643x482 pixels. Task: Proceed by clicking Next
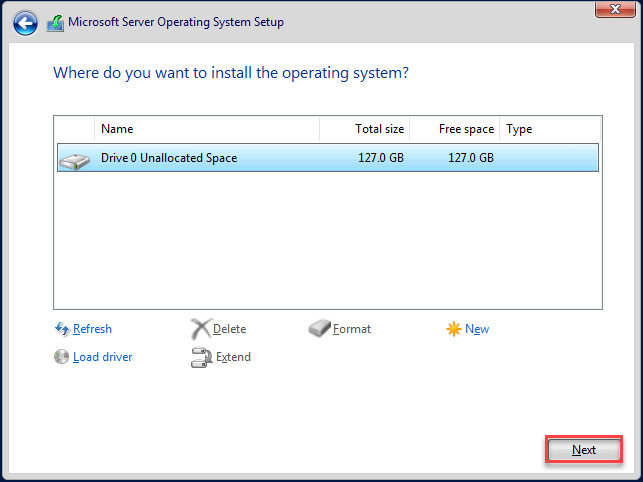pyautogui.click(x=584, y=450)
